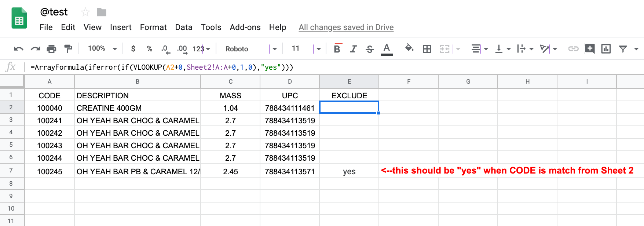Select column H header
This screenshot has width=644, height=226.
527,81
